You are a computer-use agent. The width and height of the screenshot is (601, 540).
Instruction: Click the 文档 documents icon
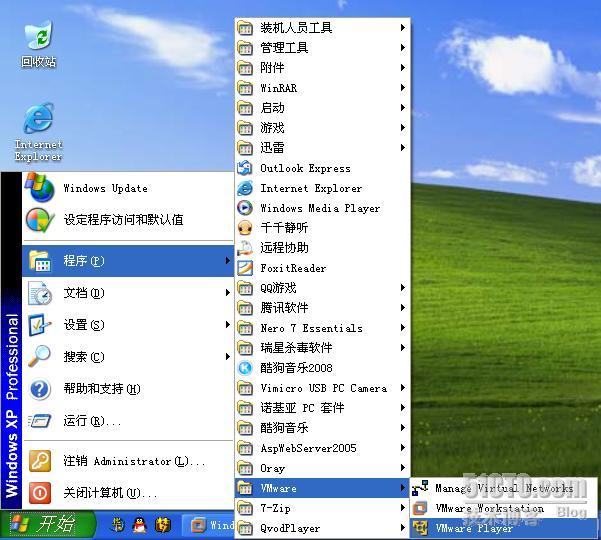click(x=39, y=293)
